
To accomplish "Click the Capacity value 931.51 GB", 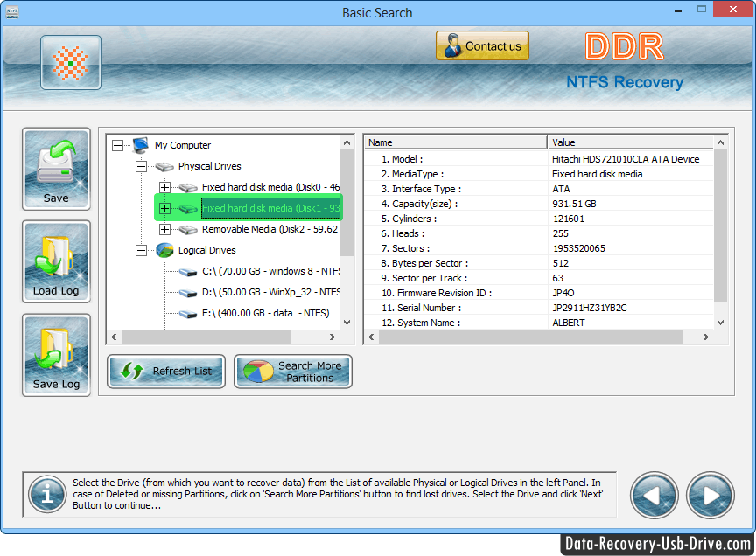I will point(574,204).
